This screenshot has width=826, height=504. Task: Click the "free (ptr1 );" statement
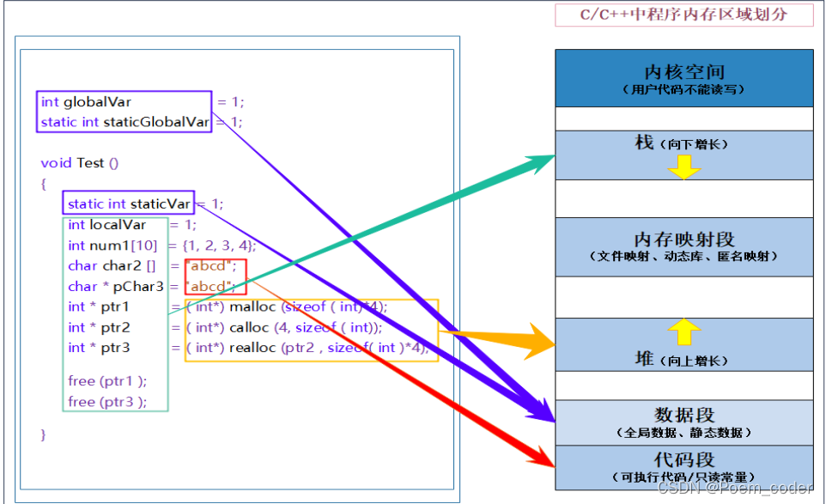[x=107, y=380]
